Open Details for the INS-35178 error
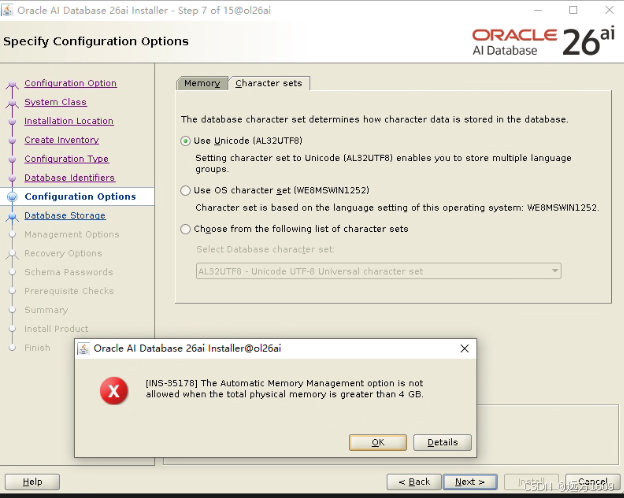The height and width of the screenshot is (498, 624). point(442,442)
